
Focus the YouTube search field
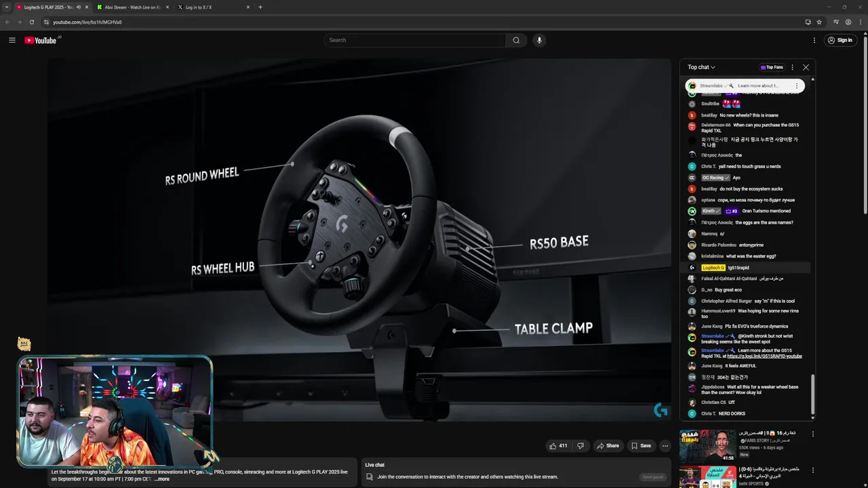click(414, 40)
